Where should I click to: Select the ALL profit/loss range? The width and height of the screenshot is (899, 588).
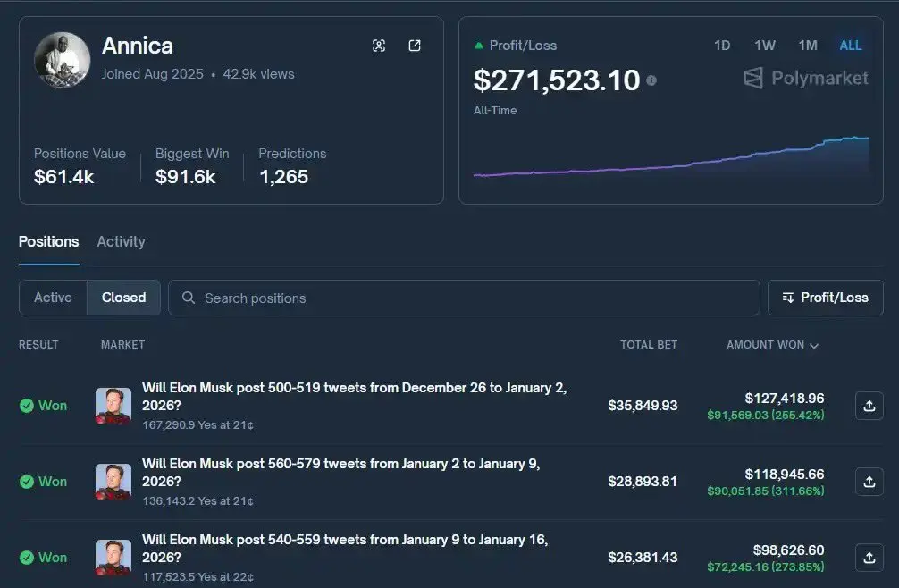point(850,46)
